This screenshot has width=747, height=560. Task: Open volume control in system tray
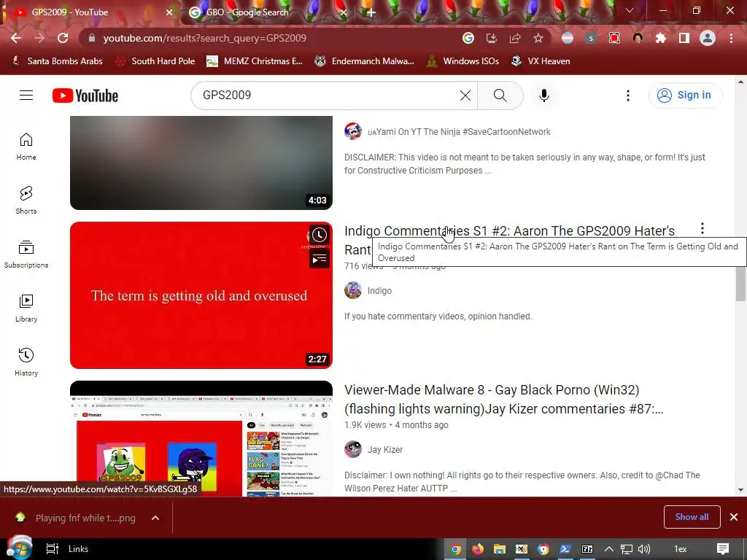[x=644, y=549]
